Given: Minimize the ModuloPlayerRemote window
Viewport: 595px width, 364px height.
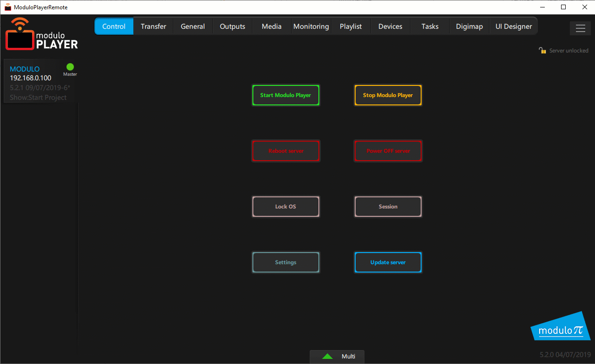Looking at the screenshot, I should (542, 7).
